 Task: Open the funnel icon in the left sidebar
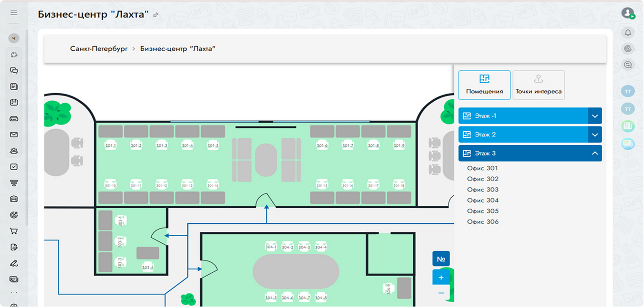click(14, 183)
